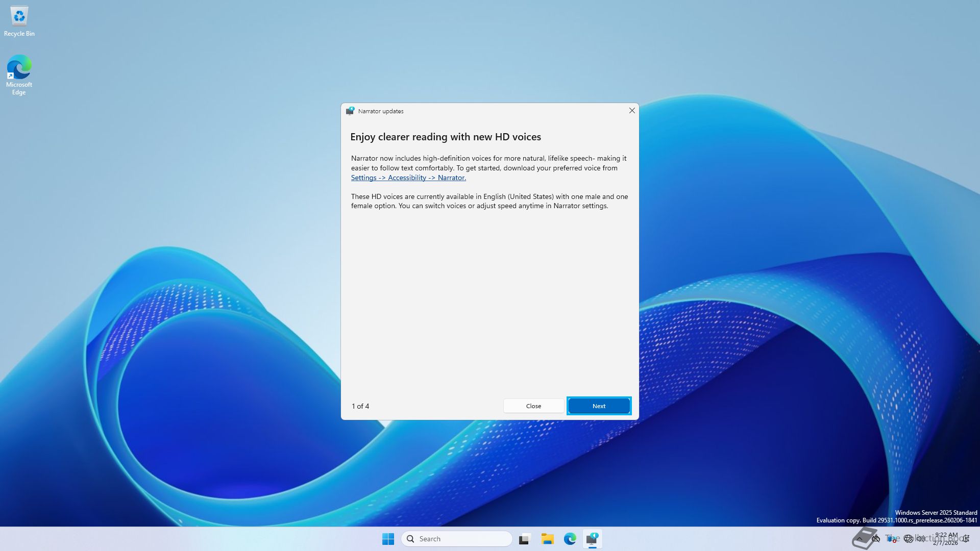Select the Recycle Bin desktop icon

click(19, 21)
